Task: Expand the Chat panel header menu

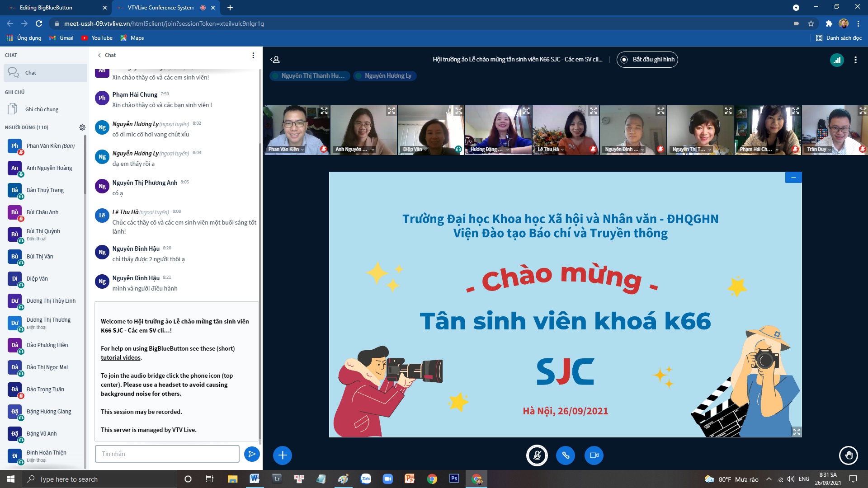Action: [253, 55]
